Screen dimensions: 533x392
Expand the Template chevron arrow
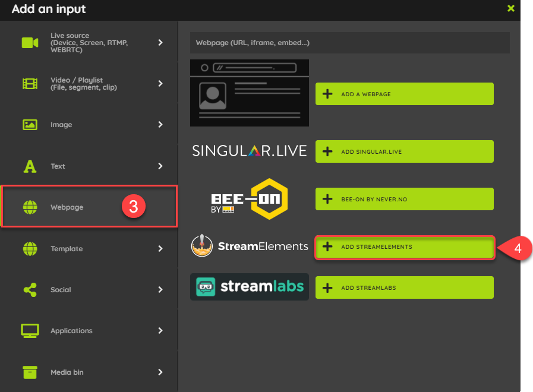(160, 249)
